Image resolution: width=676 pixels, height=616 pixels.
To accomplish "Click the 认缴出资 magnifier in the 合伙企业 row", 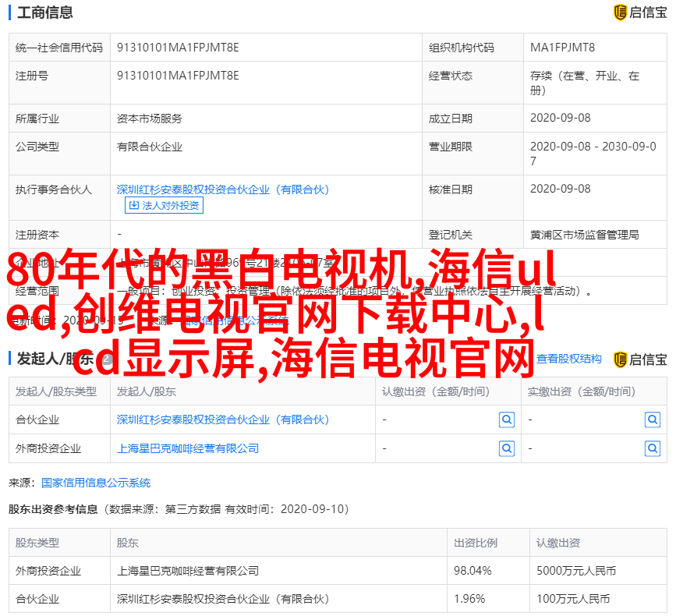I will (x=507, y=420).
